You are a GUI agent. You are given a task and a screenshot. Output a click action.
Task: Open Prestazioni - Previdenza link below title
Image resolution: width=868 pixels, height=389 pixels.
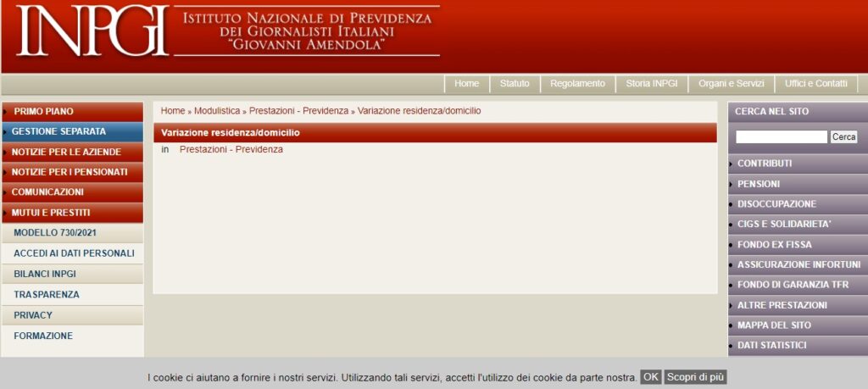(231, 149)
